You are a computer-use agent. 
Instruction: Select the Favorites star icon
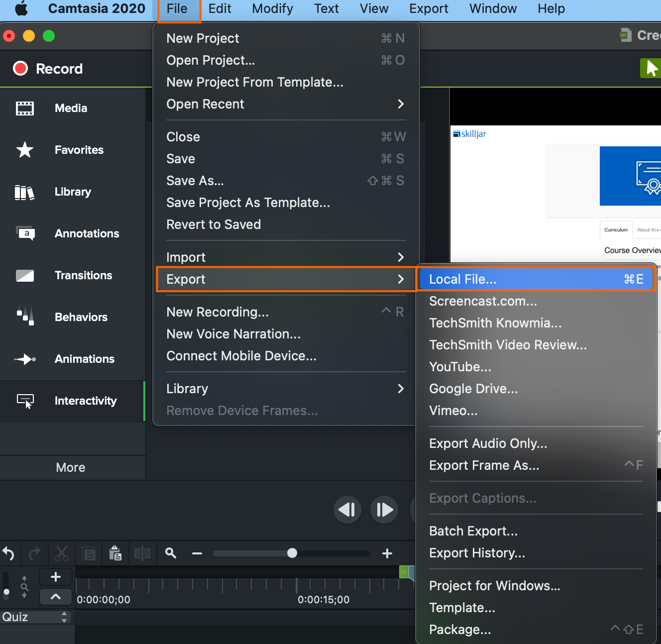[25, 150]
